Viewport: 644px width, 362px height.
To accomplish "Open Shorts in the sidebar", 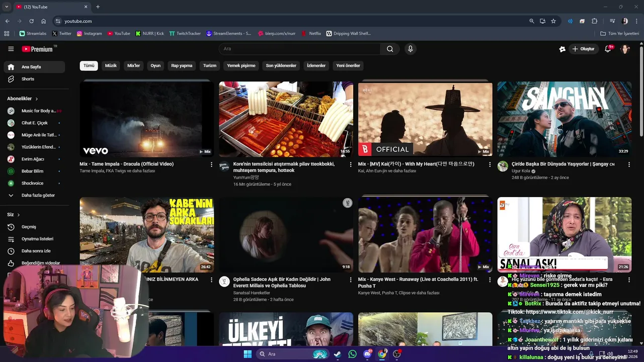I will (34, 79).
